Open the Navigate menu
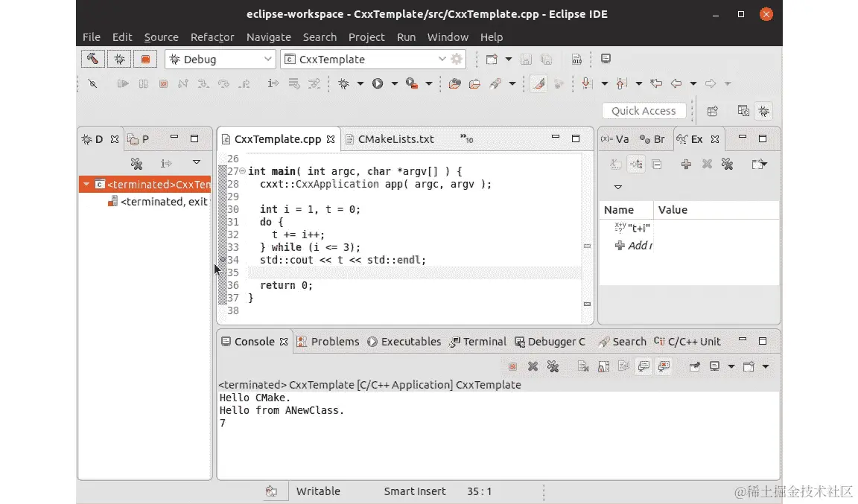 pos(269,37)
